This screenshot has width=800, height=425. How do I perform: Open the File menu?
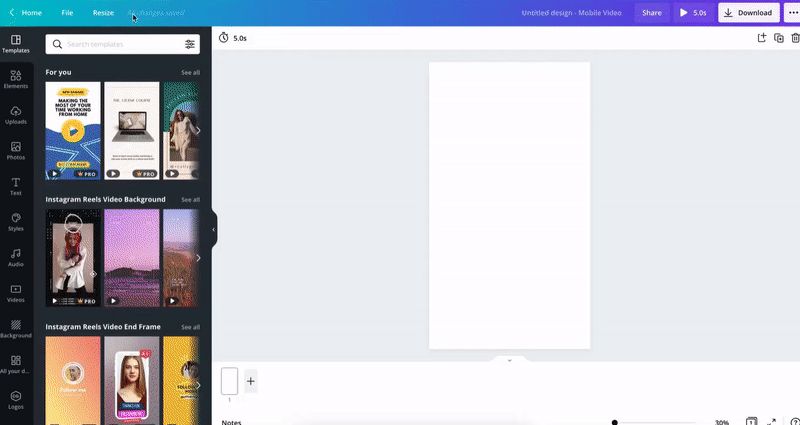tap(67, 13)
